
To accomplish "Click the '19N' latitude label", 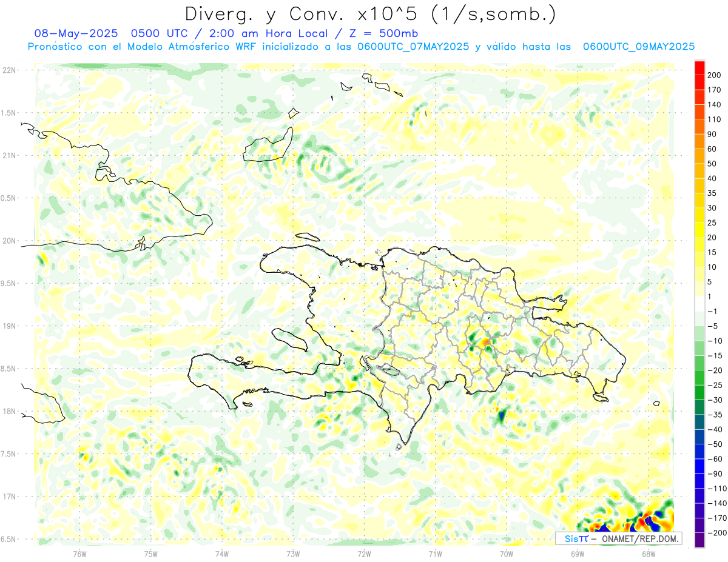I will (9, 326).
